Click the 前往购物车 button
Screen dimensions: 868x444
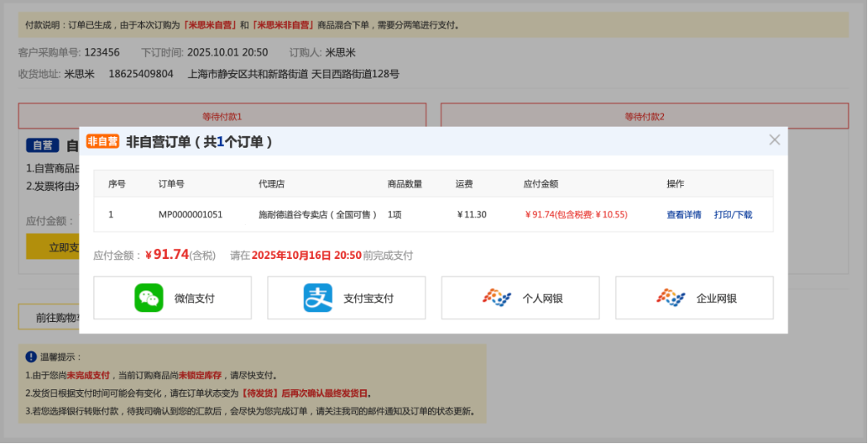(x=50, y=317)
